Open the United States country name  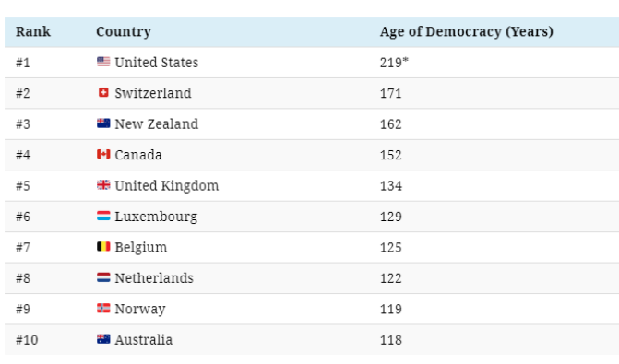(x=157, y=63)
